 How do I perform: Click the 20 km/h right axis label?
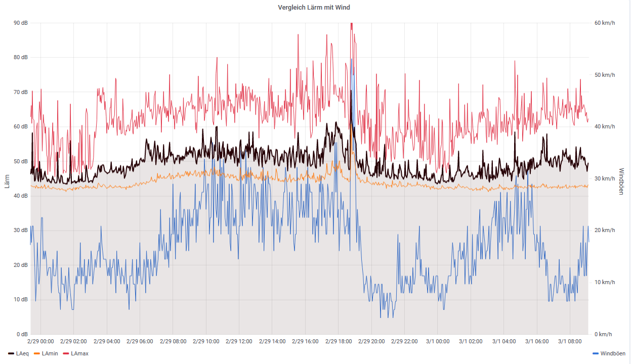pyautogui.click(x=604, y=231)
